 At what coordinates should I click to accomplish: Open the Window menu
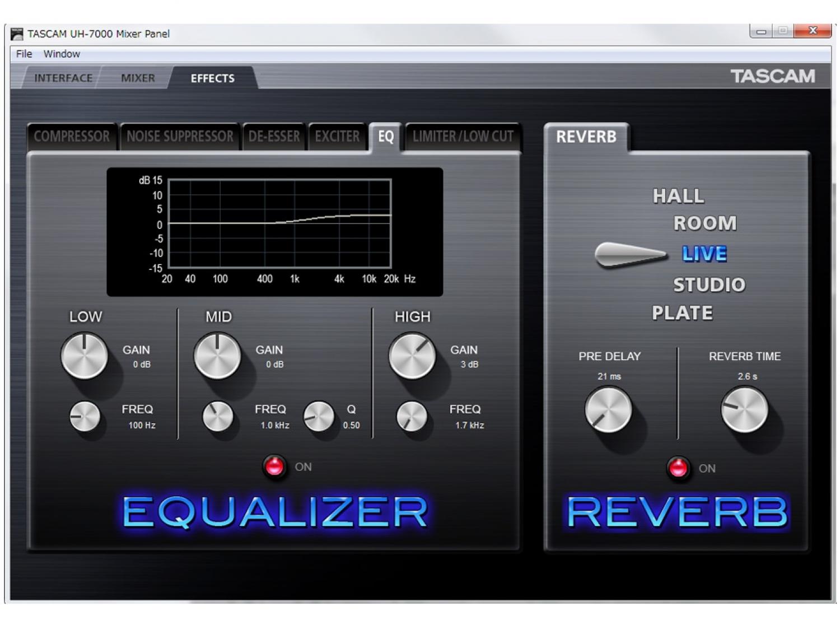click(62, 54)
